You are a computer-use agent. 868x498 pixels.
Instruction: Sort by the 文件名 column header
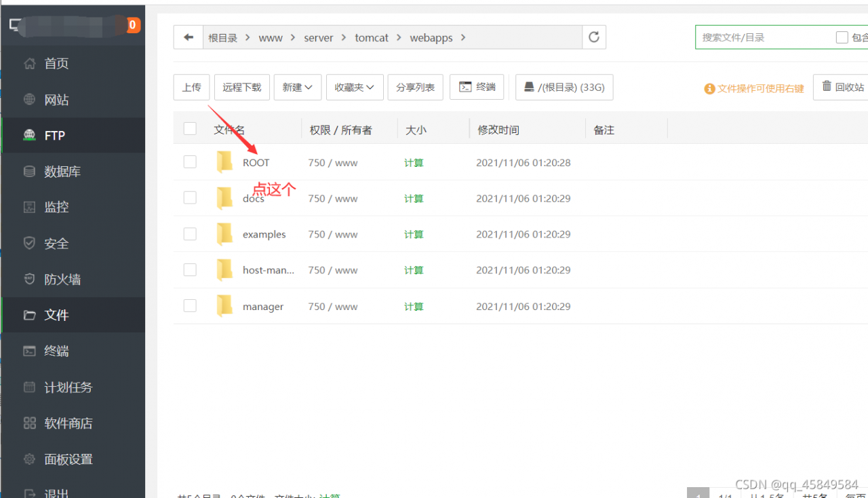pyautogui.click(x=229, y=130)
